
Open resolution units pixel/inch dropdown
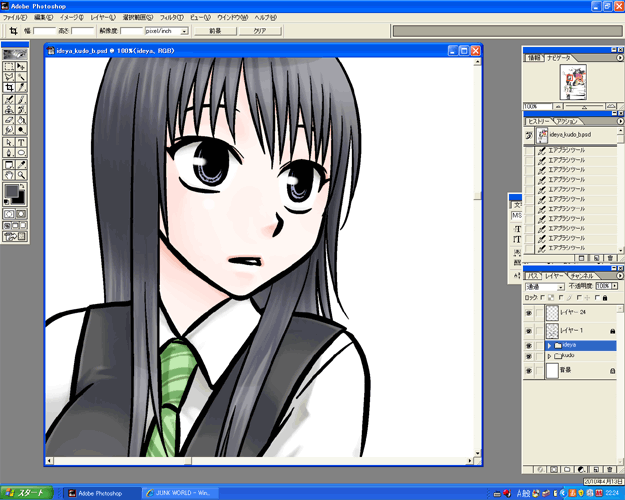(x=185, y=31)
